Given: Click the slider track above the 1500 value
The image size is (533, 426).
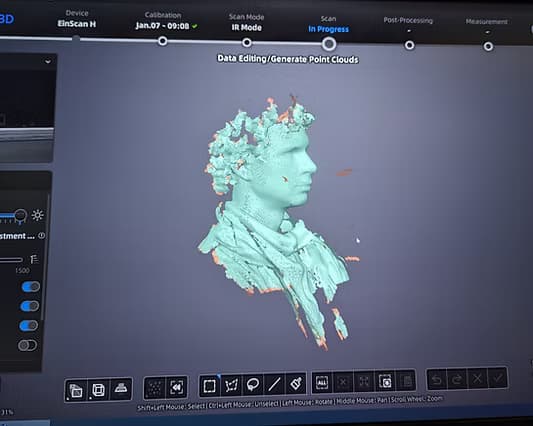Looking at the screenshot, I should [11, 260].
